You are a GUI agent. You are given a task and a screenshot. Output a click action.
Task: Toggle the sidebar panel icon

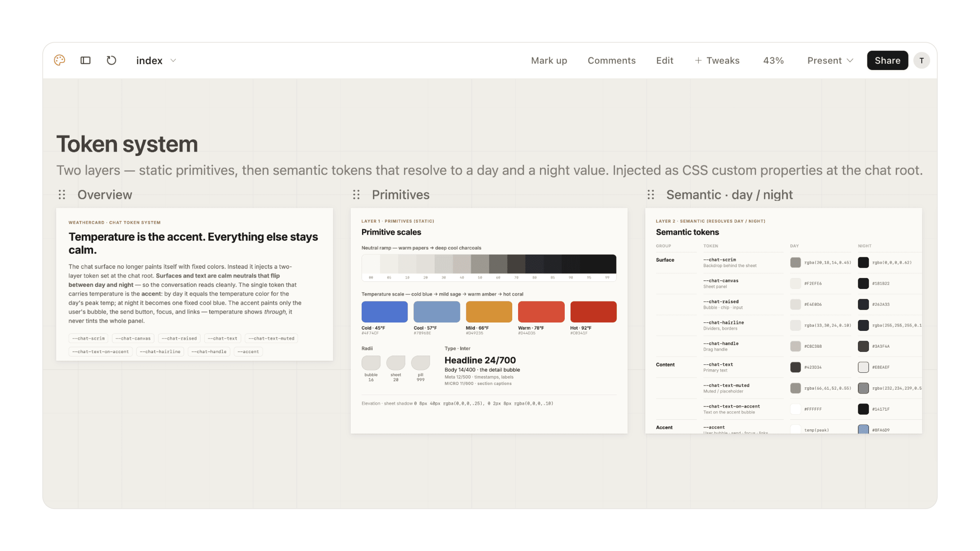86,60
